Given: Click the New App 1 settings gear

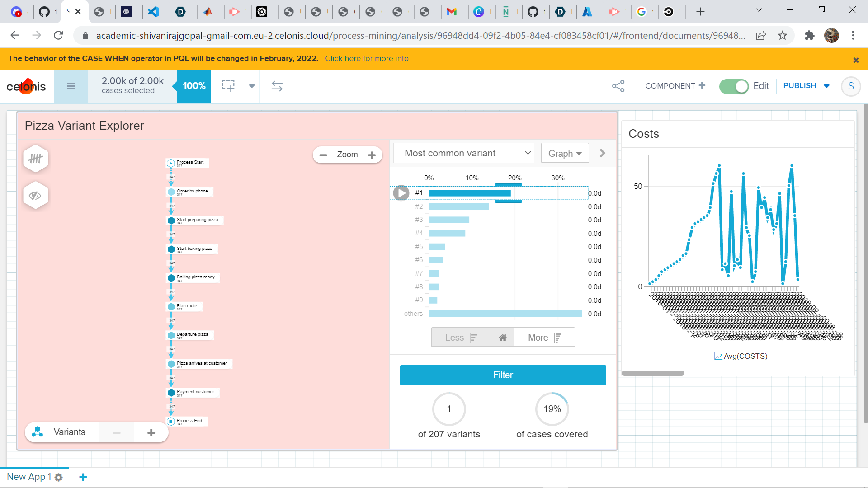Looking at the screenshot, I should click(x=59, y=477).
